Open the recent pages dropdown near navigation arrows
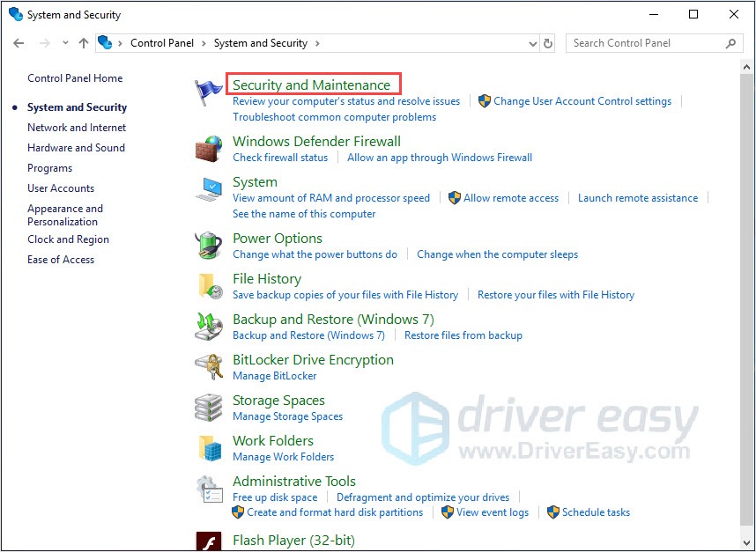 pos(64,42)
